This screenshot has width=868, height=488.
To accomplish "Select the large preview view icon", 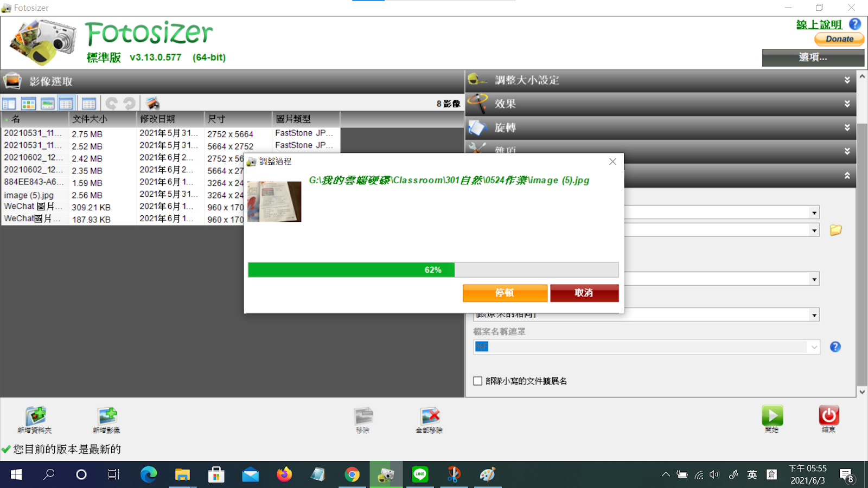I will (x=48, y=103).
